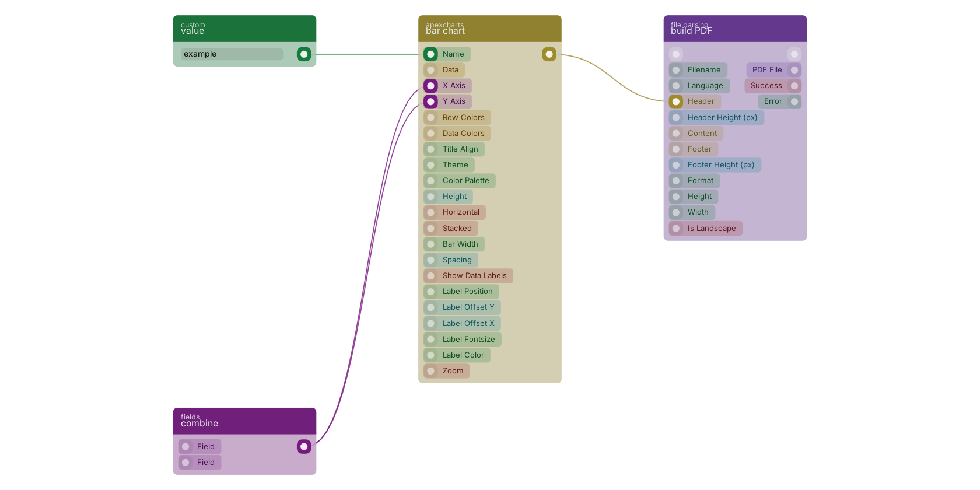Click the 'Bar Width' label
The image size is (980, 490).
(x=460, y=244)
